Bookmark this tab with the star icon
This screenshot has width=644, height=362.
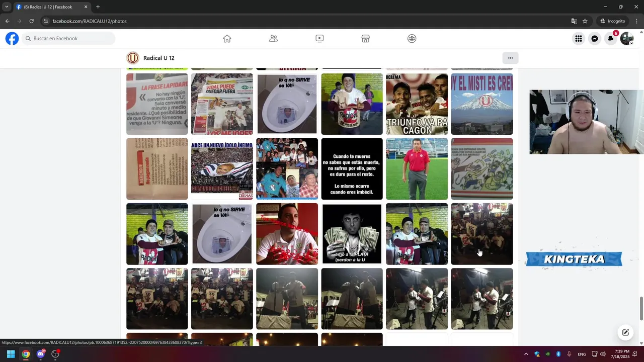(x=585, y=21)
